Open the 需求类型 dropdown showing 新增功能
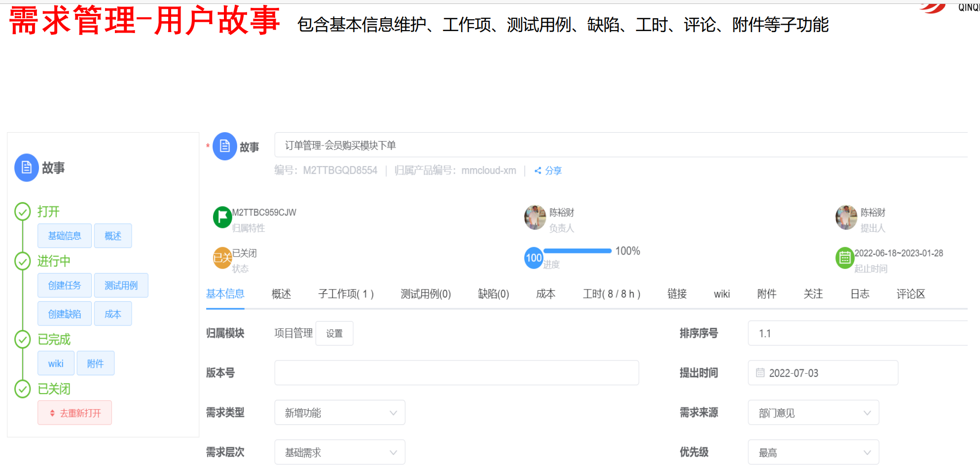The height and width of the screenshot is (468, 980). click(340, 413)
